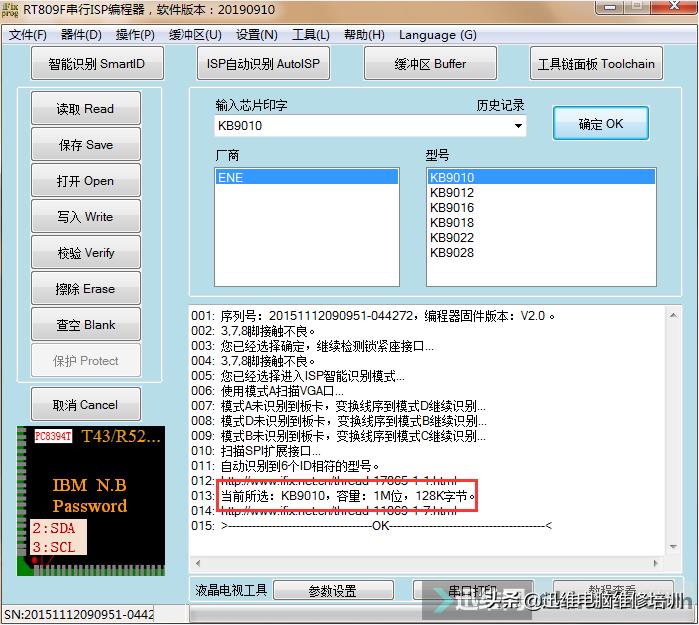Viewport: 699px width, 625px height.
Task: Click the log horizontal scroll right arrow
Action: [x=656, y=563]
